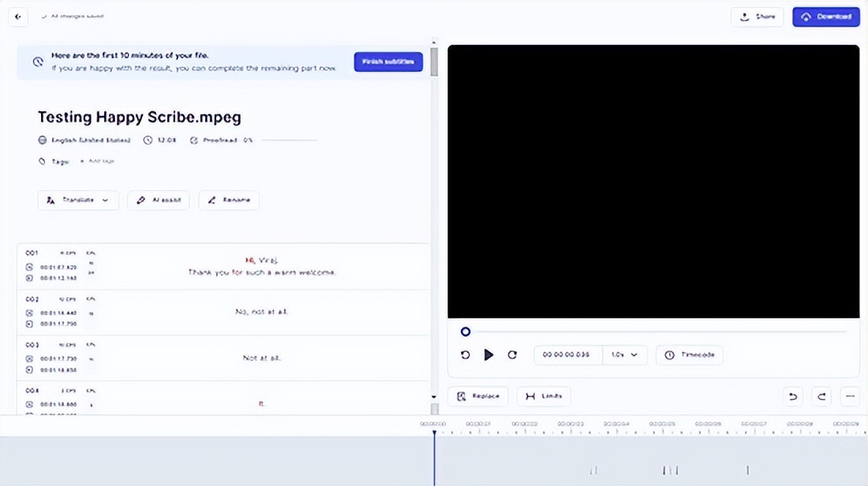
Task: Click the fast-forward icon right of play
Action: (512, 355)
